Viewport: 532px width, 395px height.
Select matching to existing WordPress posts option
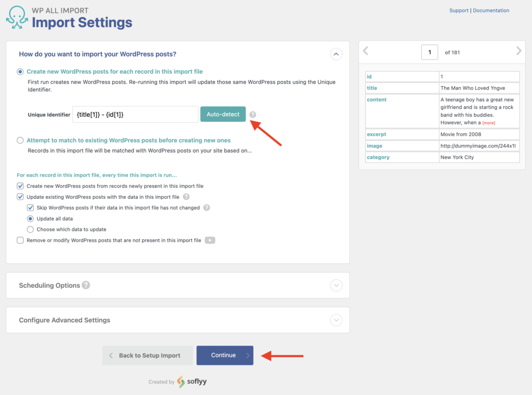point(19,140)
